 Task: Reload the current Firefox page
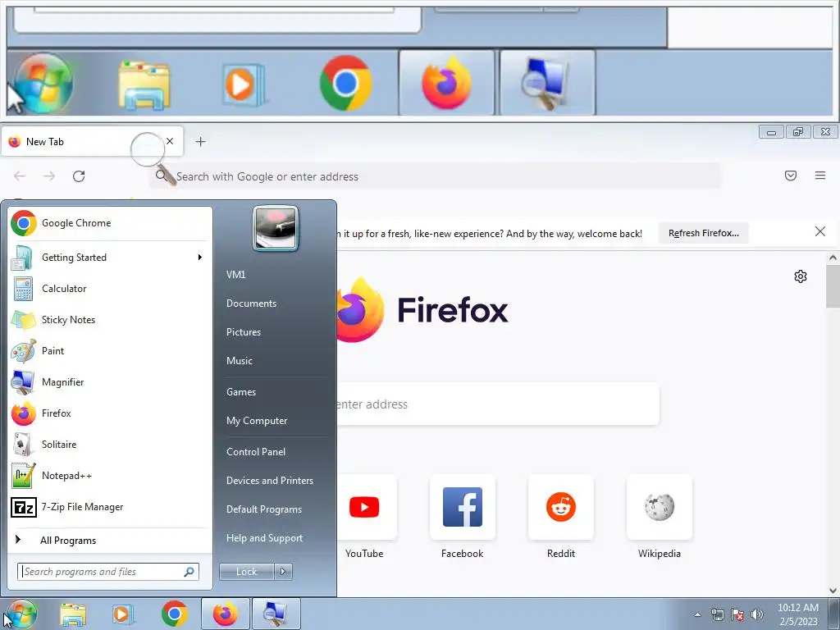coord(79,176)
